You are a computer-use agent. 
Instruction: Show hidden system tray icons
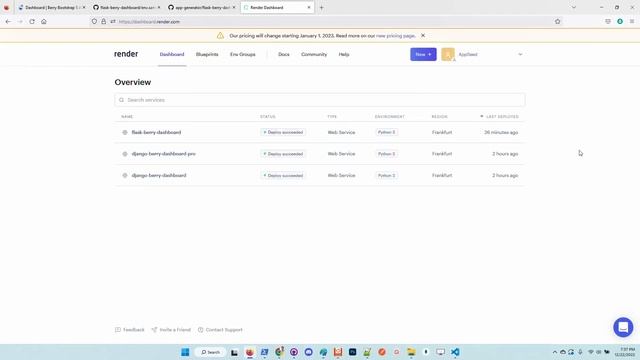pos(555,352)
